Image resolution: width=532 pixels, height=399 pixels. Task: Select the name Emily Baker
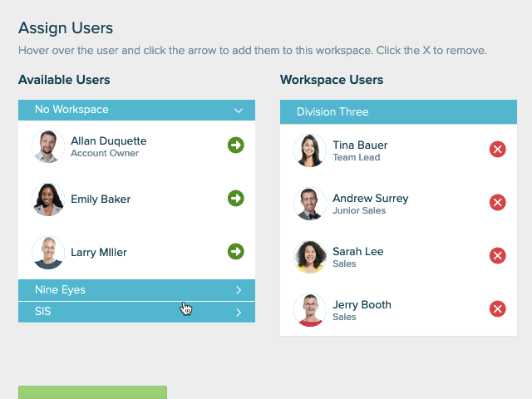tap(101, 199)
